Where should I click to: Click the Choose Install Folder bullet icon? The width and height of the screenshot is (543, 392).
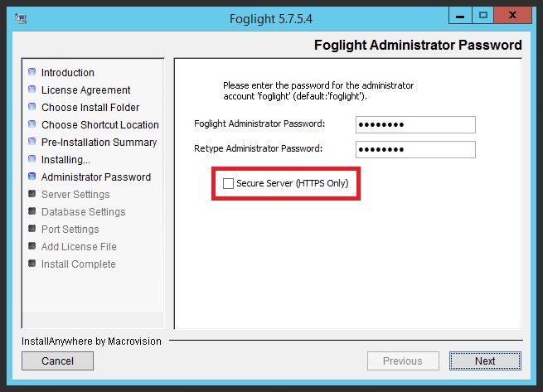pos(32,107)
